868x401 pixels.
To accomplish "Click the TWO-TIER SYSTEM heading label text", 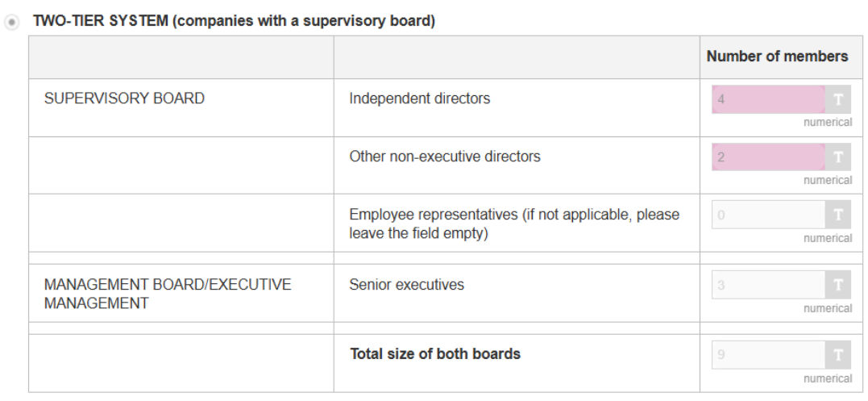I will [x=234, y=22].
